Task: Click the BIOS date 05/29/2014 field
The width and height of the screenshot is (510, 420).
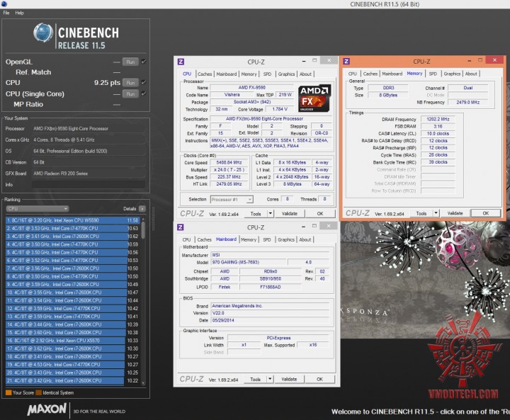Action: [270, 320]
